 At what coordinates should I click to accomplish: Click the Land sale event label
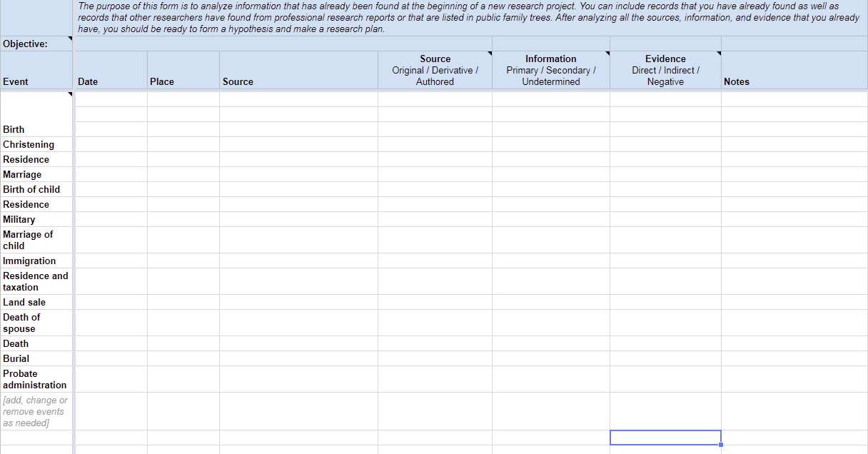36,302
